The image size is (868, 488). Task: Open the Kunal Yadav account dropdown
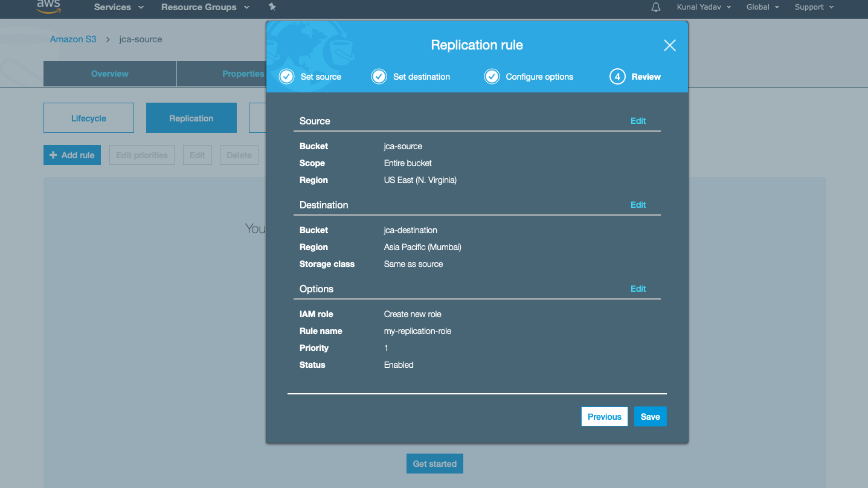(704, 7)
